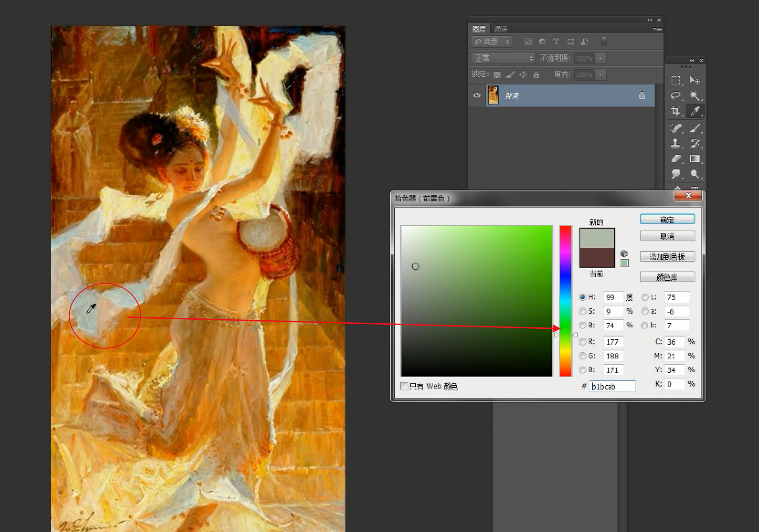Screen dimensions: 759x532
Task: Cancel the color picker with 取消
Action: pos(667,236)
